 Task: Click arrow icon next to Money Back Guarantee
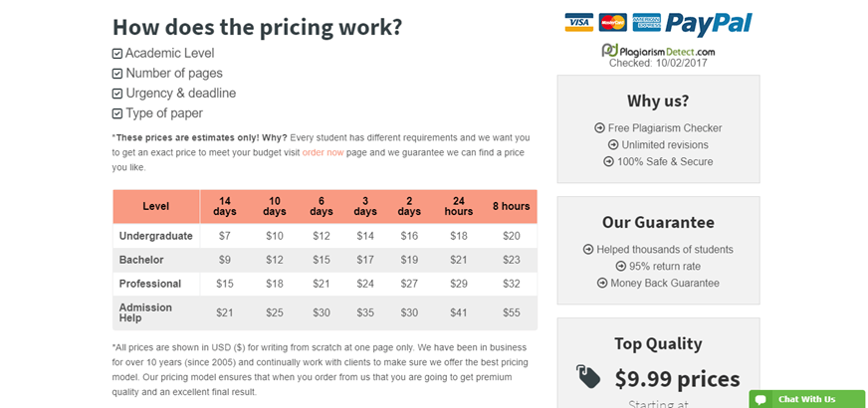pyautogui.click(x=602, y=283)
